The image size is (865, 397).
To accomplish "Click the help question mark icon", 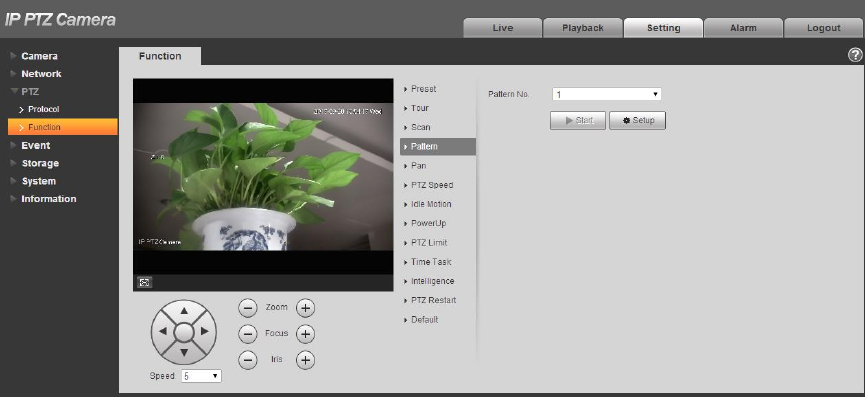I will click(x=855, y=55).
